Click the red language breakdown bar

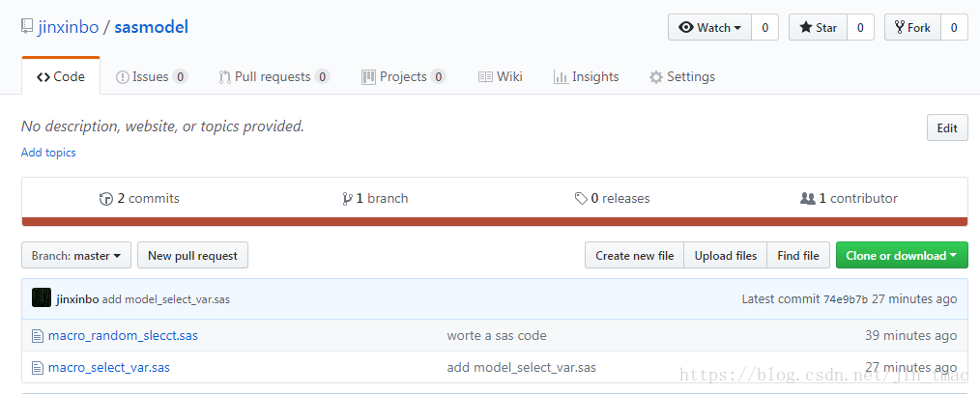[x=495, y=222]
